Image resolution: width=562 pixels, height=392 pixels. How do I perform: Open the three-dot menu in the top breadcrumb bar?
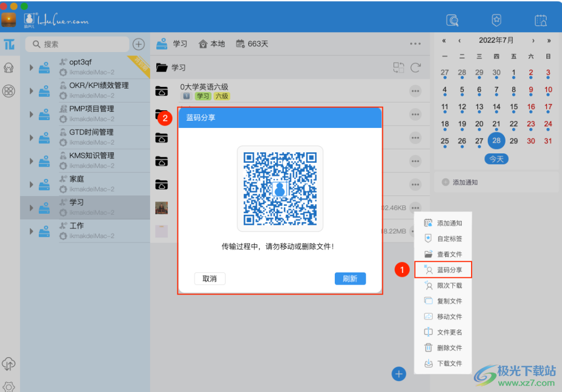pyautogui.click(x=416, y=44)
